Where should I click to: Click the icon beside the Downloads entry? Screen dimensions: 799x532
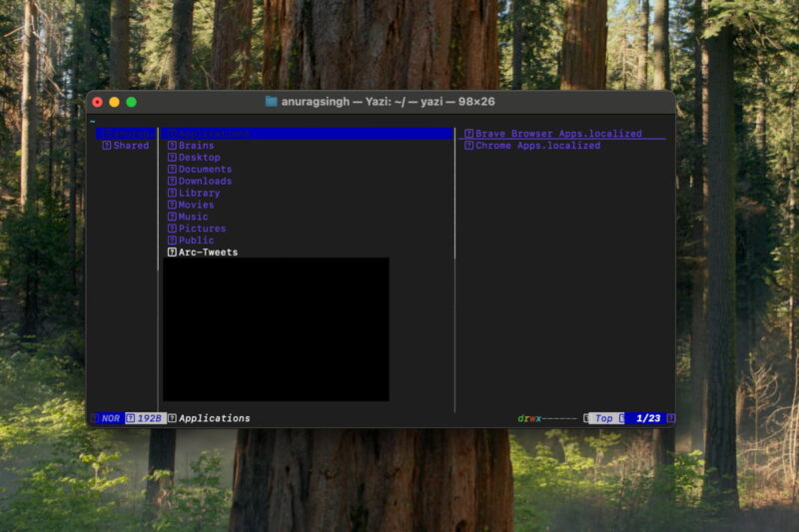point(172,182)
